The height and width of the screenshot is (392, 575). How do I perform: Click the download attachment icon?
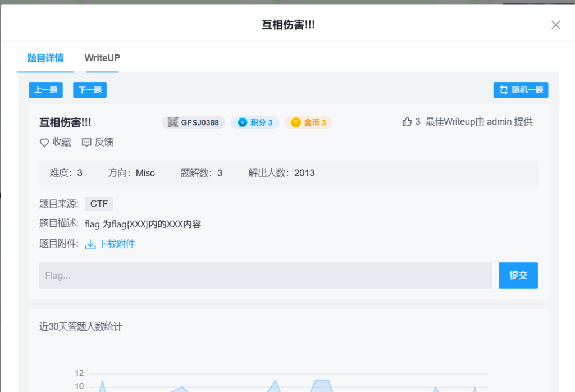(90, 244)
